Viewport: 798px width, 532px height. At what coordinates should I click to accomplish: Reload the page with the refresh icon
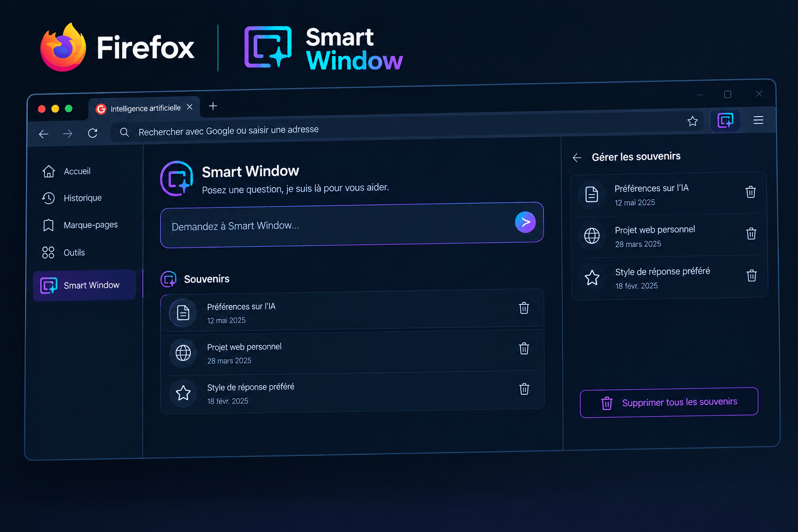93,134
